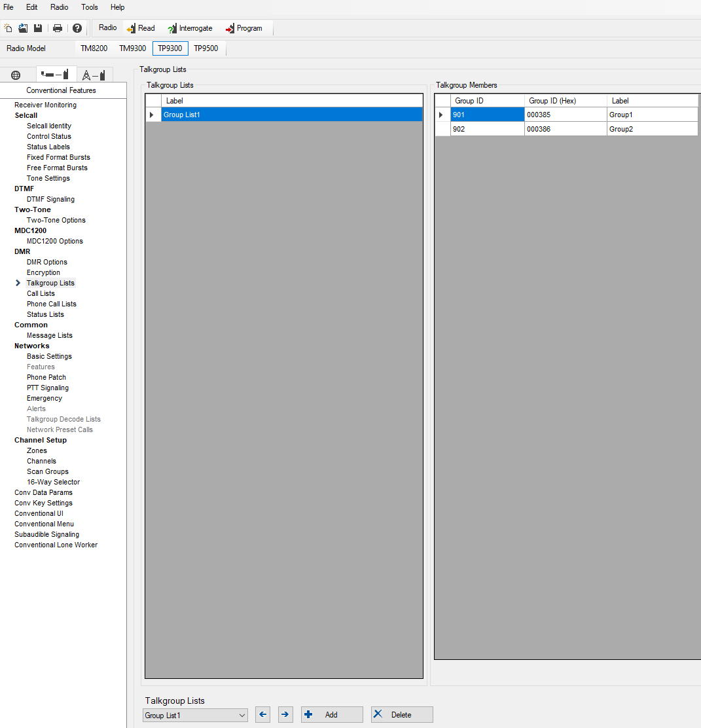Open Conventional Lone Worker
Screen dimensions: 701x728
click(x=56, y=545)
